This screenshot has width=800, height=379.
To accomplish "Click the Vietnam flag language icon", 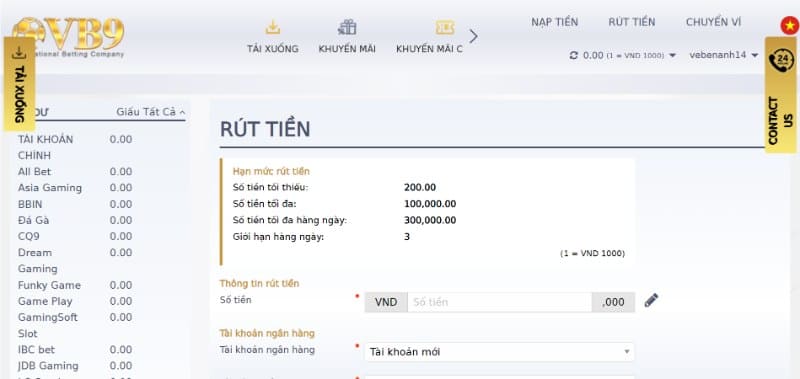I will click(790, 26).
